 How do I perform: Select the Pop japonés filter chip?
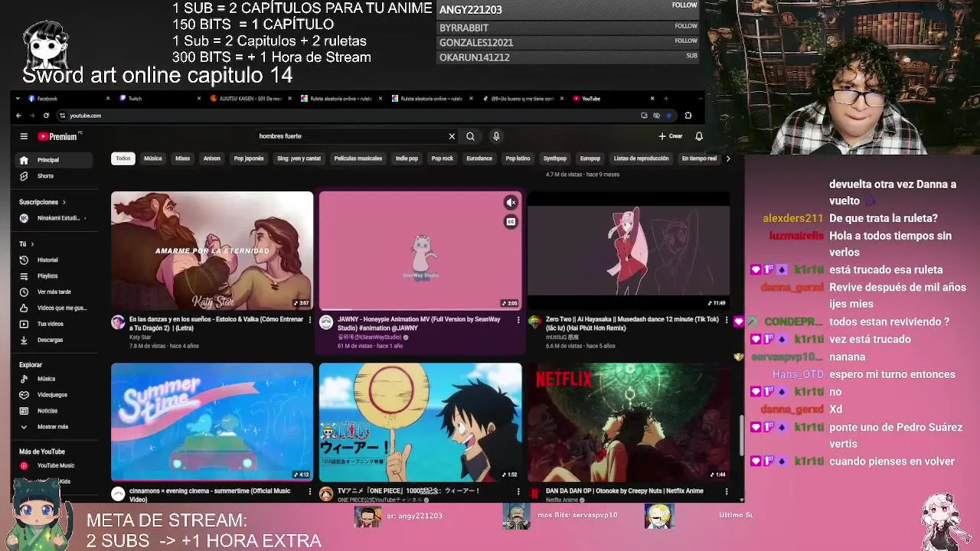249,158
